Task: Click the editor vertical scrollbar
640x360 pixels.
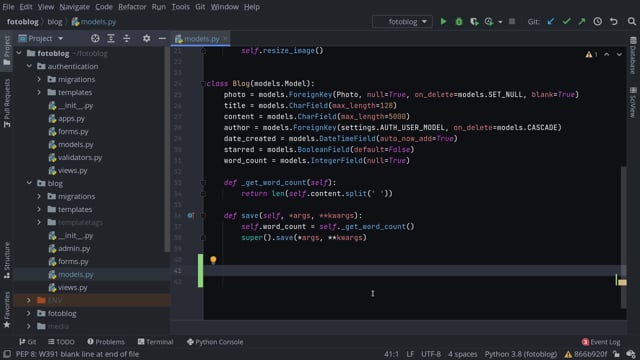Action: pyautogui.click(x=623, y=237)
